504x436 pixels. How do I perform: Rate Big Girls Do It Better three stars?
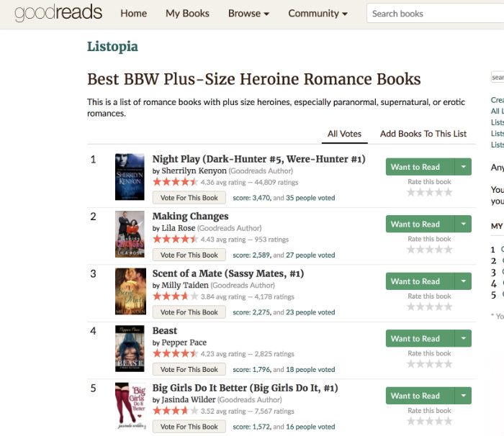[429, 421]
